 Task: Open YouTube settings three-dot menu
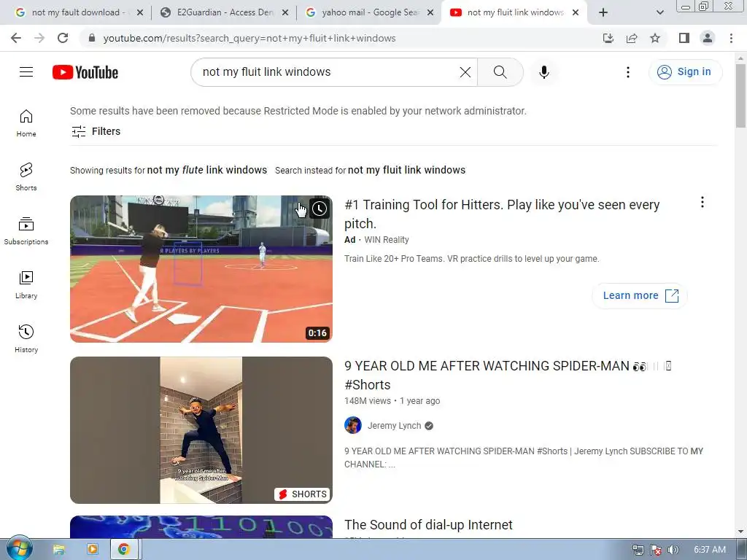[x=628, y=72]
